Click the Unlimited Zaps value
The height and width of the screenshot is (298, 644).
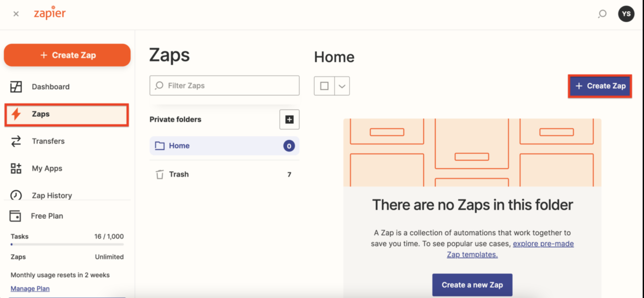109,257
